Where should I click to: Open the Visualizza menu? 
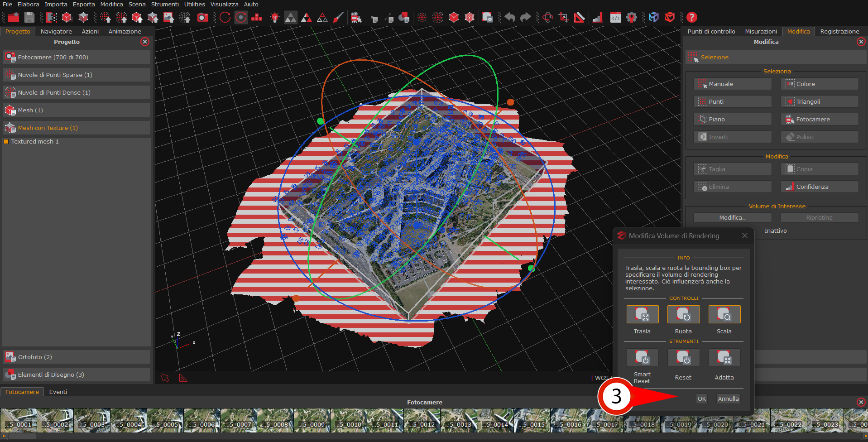(224, 4)
